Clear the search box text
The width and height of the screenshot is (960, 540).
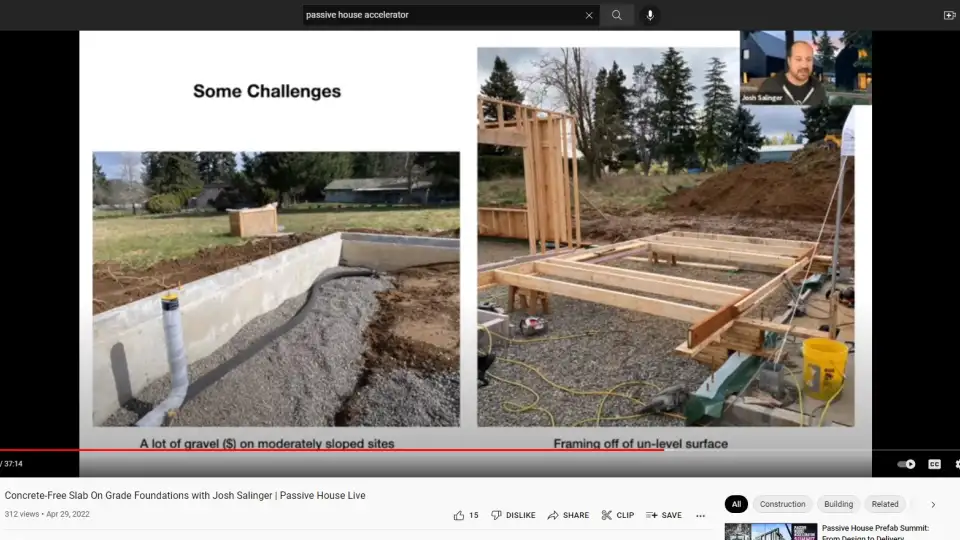coord(589,15)
